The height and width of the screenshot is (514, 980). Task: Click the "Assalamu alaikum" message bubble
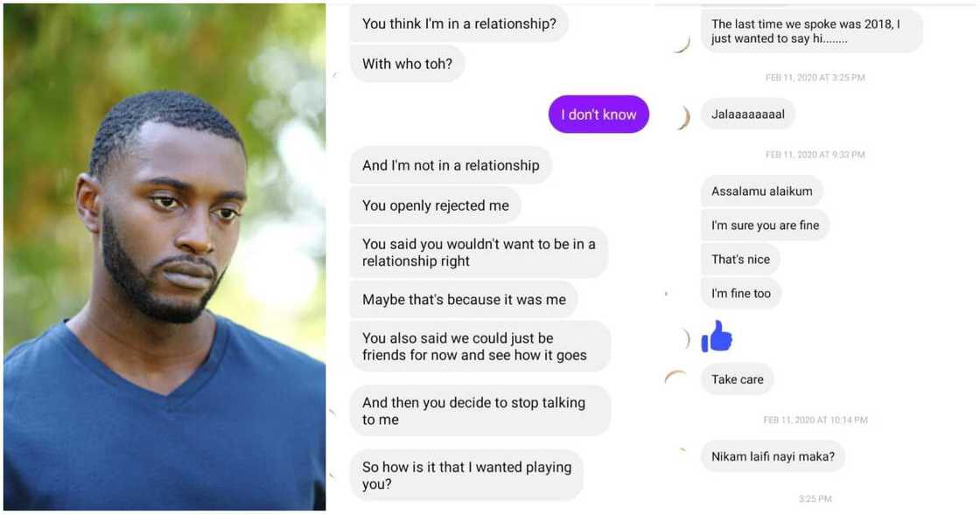(761, 191)
